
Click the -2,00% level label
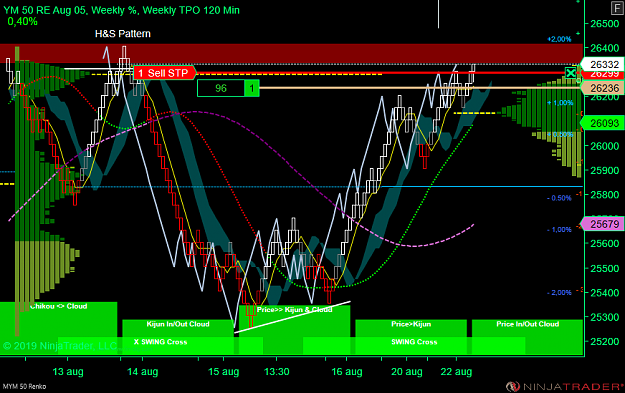click(x=559, y=293)
